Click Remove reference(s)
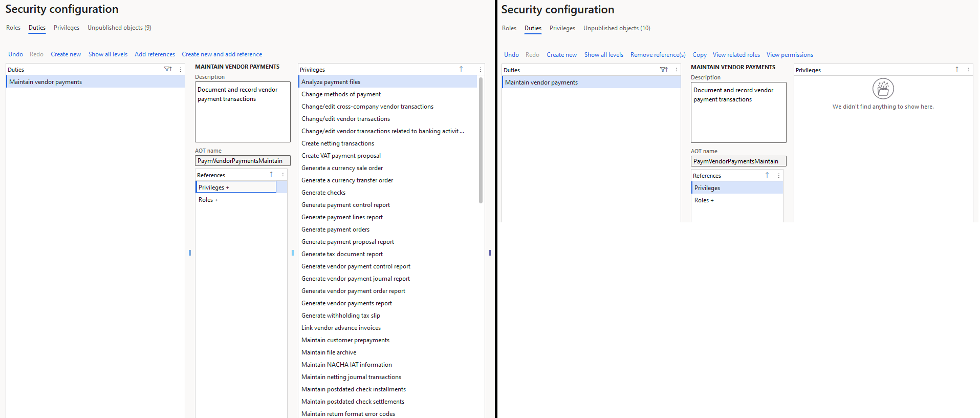 pyautogui.click(x=658, y=55)
